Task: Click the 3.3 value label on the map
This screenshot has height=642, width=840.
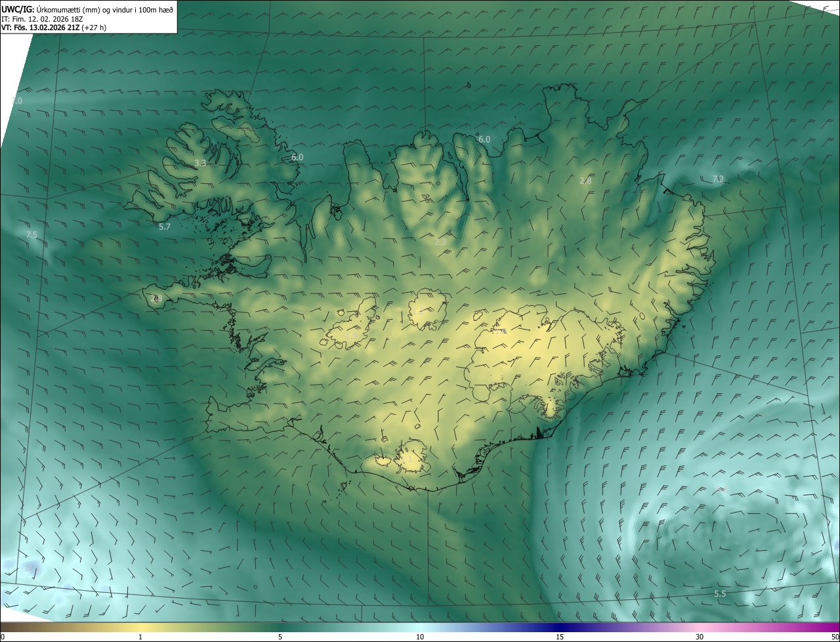Action: [x=200, y=163]
